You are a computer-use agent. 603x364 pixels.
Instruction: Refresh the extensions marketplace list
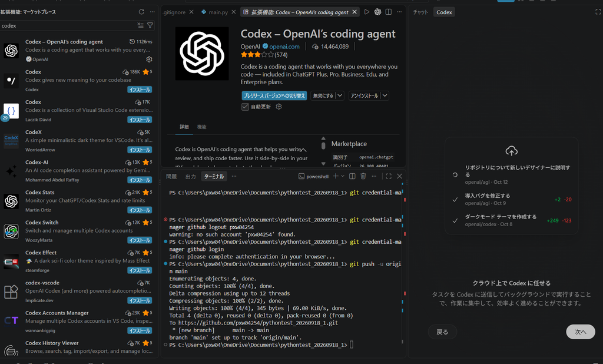pos(141,12)
